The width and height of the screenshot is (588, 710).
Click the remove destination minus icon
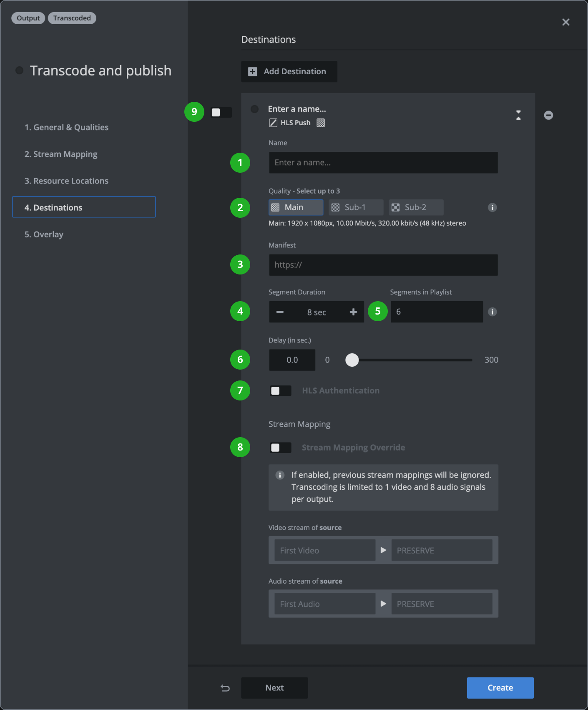[548, 115]
